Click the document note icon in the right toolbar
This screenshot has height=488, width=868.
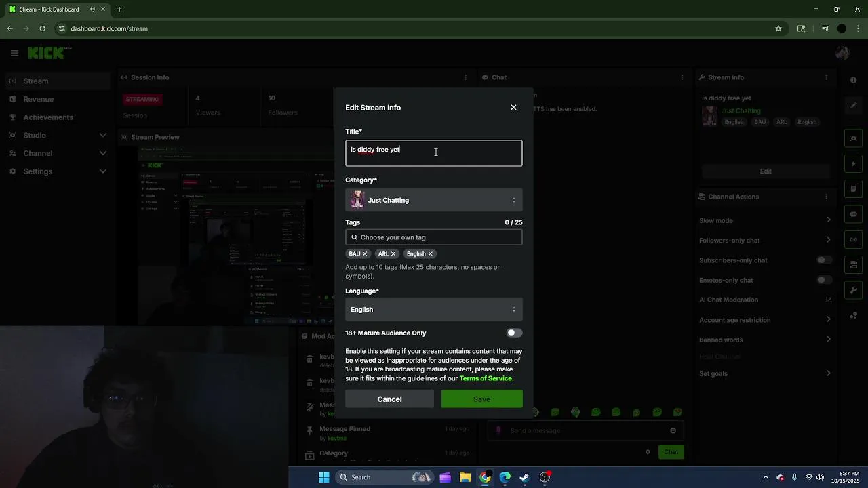coord(853,189)
